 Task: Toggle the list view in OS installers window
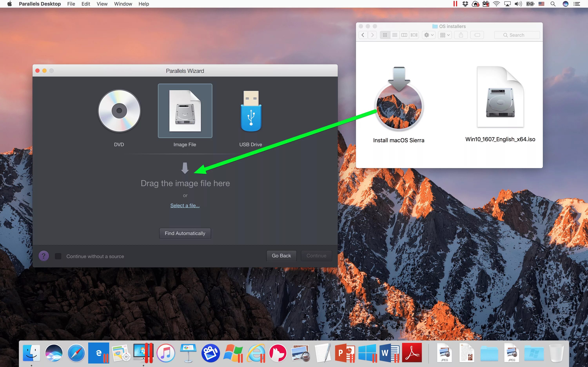[x=395, y=35]
